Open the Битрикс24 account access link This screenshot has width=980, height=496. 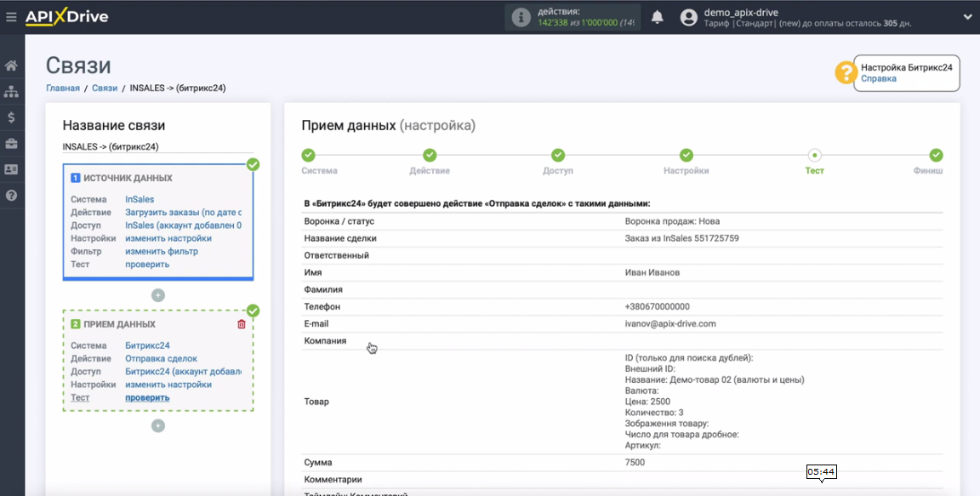(183, 372)
